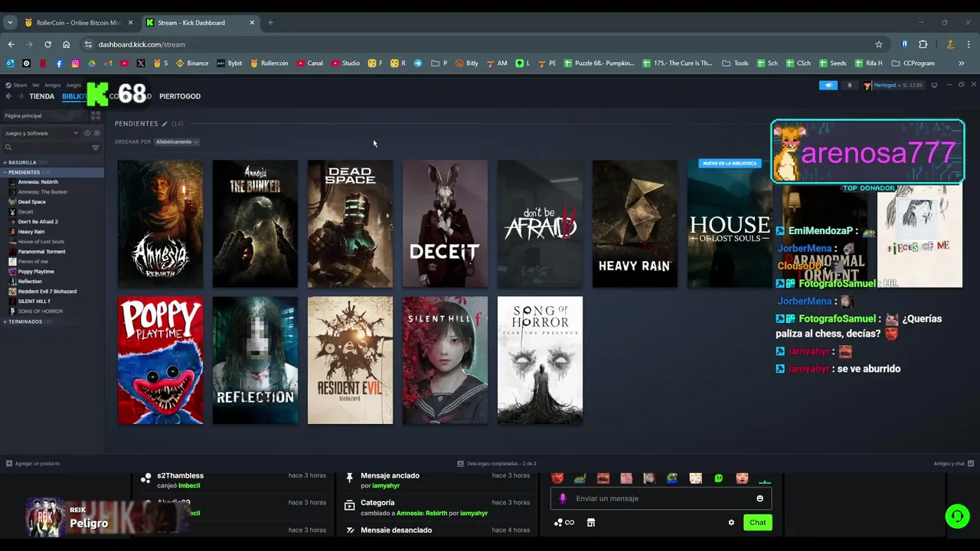Screen dimensions: 980x551
Task: Click the Amnesia: Rebirth category link
Action: tap(421, 513)
